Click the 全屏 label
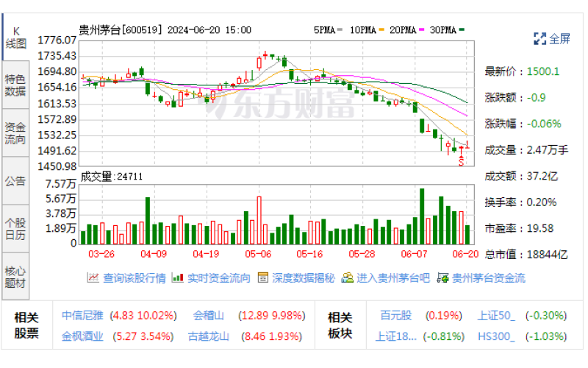Image resolution: width=588 pixels, height=368 pixels. (559, 38)
